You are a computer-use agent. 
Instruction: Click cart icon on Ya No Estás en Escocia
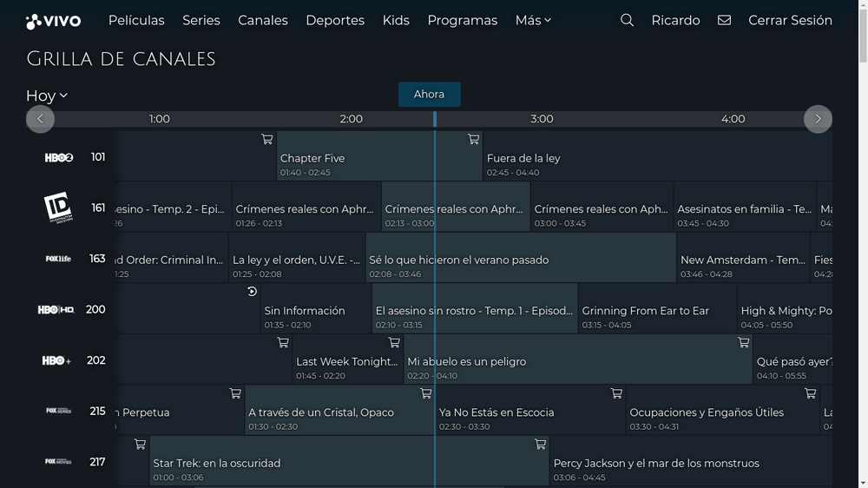[x=426, y=393]
